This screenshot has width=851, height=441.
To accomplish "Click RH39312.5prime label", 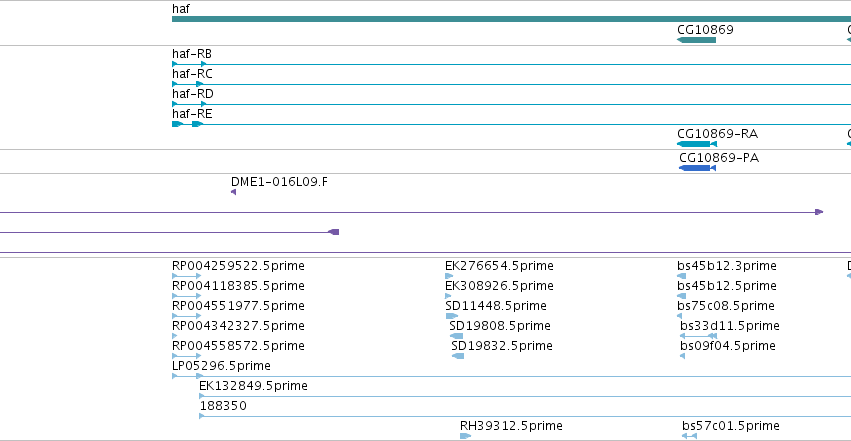I will [x=511, y=426].
